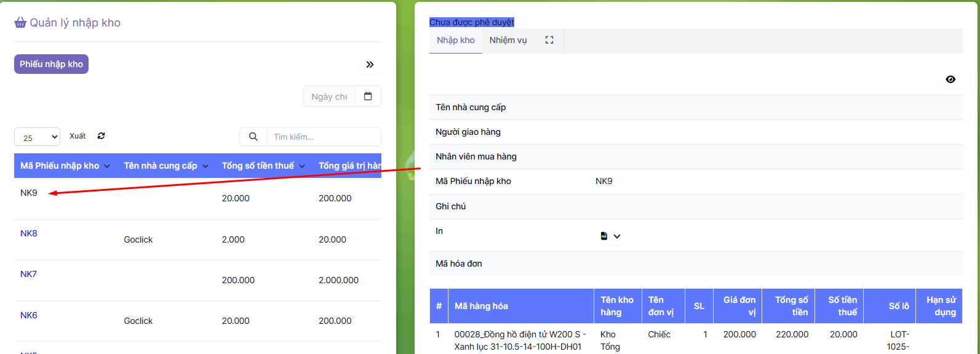
Task: Click the refresh table icon
Action: pyautogui.click(x=102, y=136)
